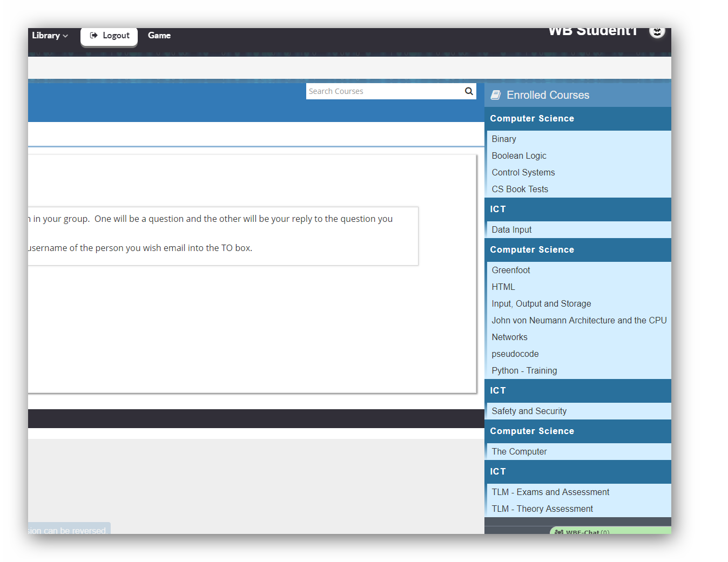Open the Library dropdown menu
Viewport: 728px width, 562px height.
click(x=50, y=36)
